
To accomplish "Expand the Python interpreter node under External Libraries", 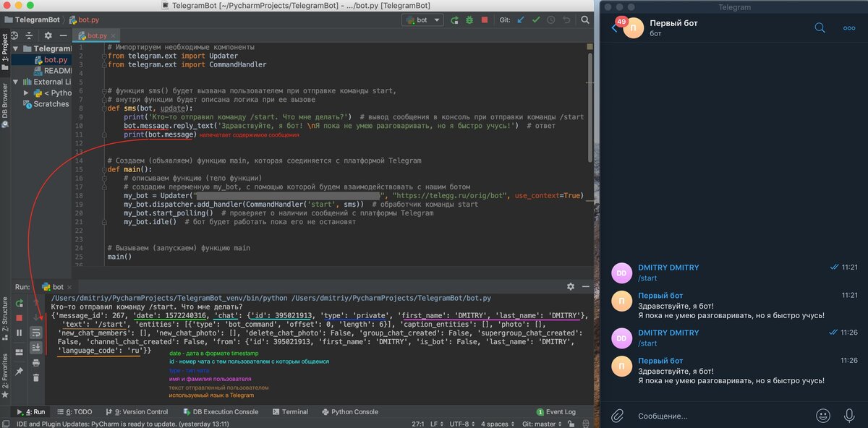I will click(27, 93).
